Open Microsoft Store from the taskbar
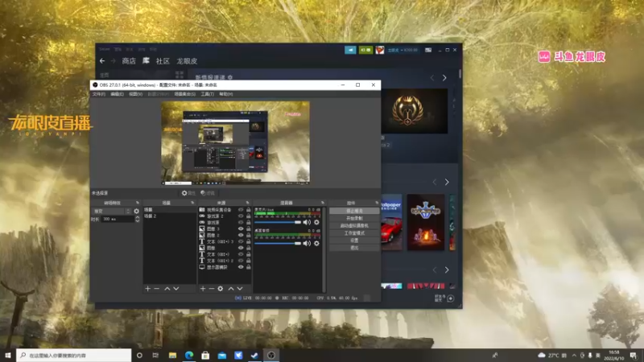Screen dimensions: 644x362 (205, 356)
